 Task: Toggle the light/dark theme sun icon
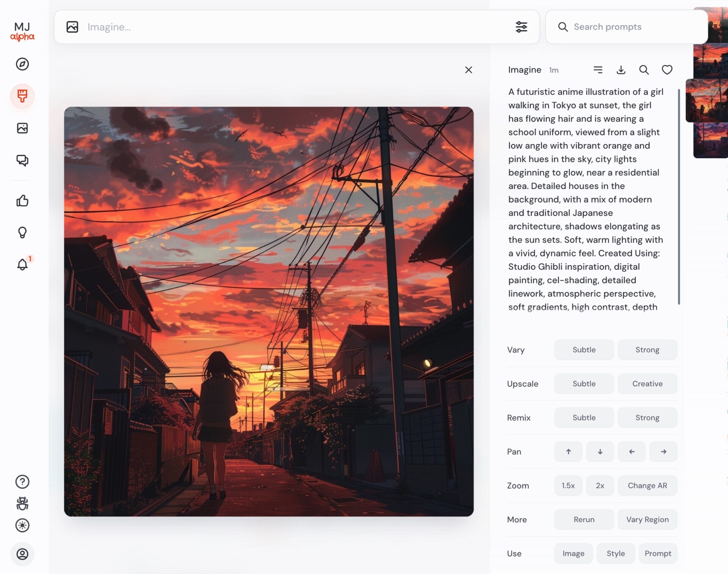22,525
